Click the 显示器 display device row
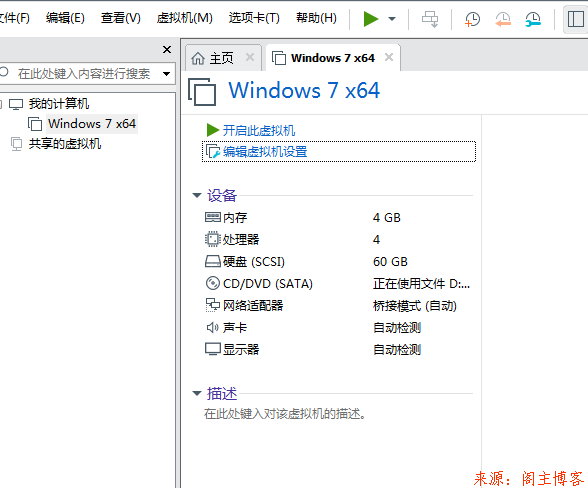Viewport: 588px width, 488px height. [x=339, y=350]
